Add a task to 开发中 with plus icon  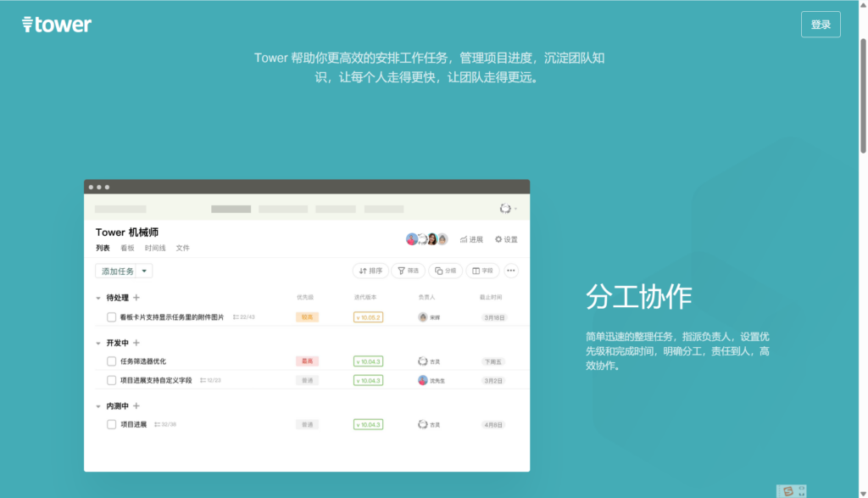136,343
